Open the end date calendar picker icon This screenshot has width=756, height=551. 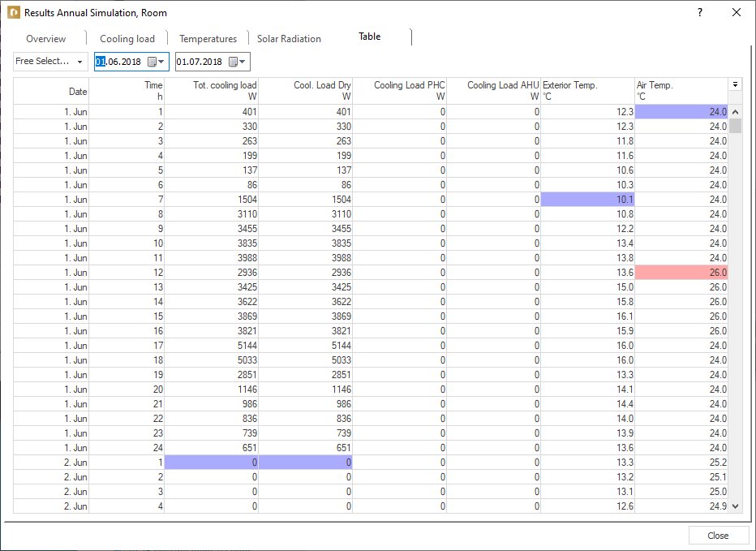[x=237, y=62]
